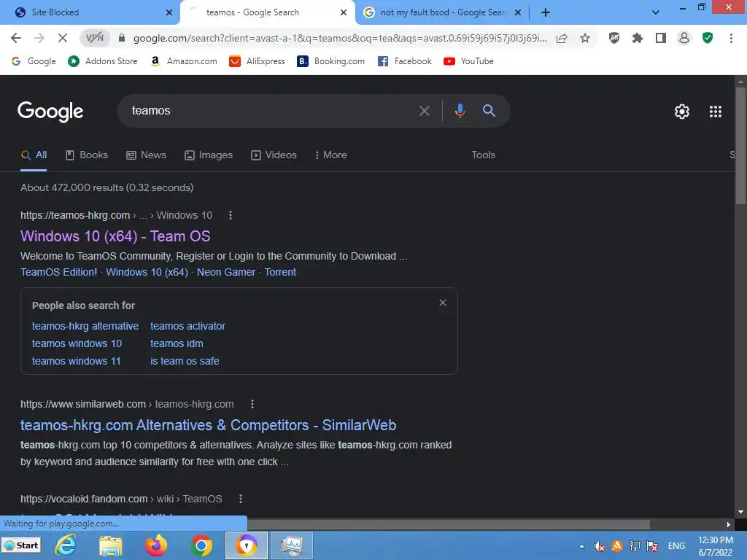The image size is (747, 560).
Task: Click the Google logo
Action: click(x=50, y=112)
